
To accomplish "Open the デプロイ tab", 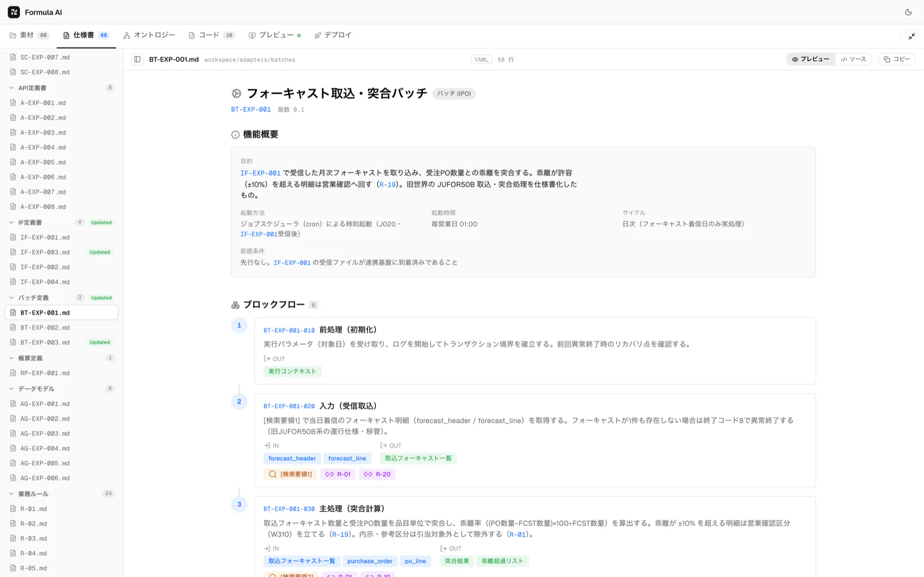I will pyautogui.click(x=333, y=35).
